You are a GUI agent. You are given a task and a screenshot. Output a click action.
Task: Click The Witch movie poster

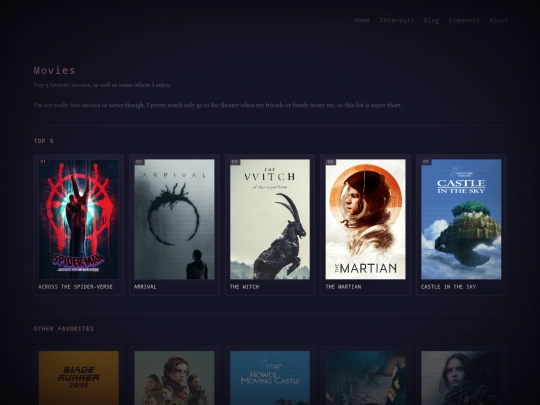point(270,219)
